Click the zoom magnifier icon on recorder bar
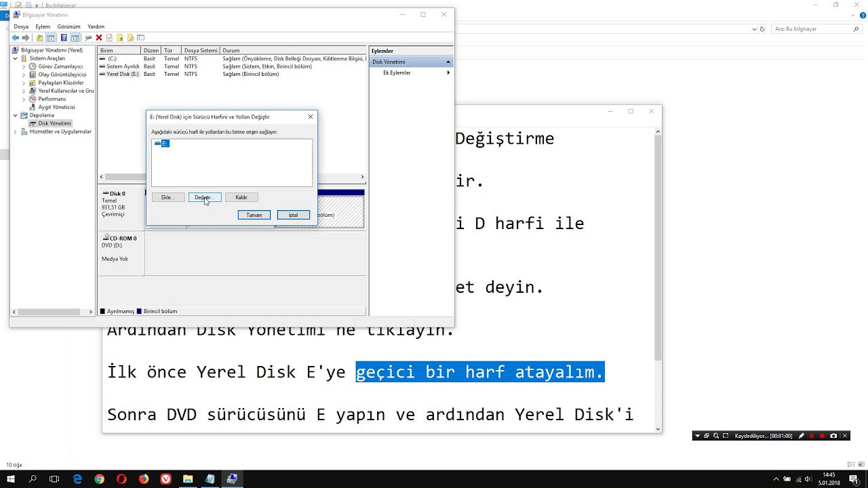 (x=715, y=436)
